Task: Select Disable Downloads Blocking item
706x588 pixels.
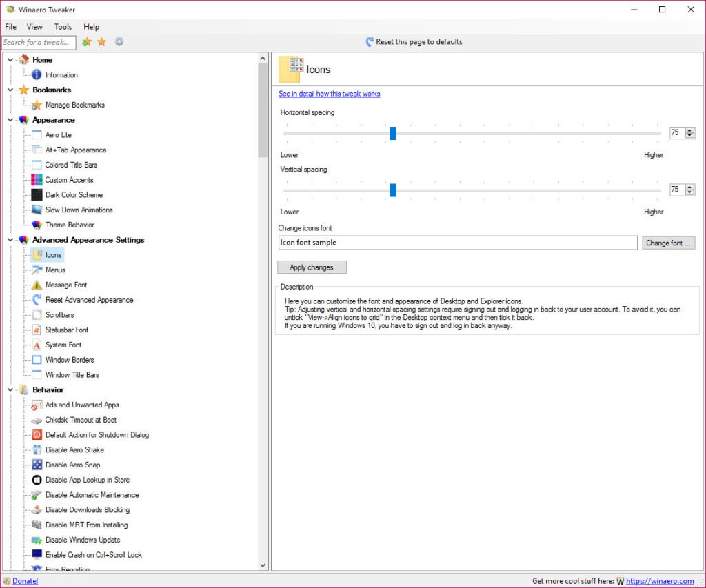Action: click(88, 509)
